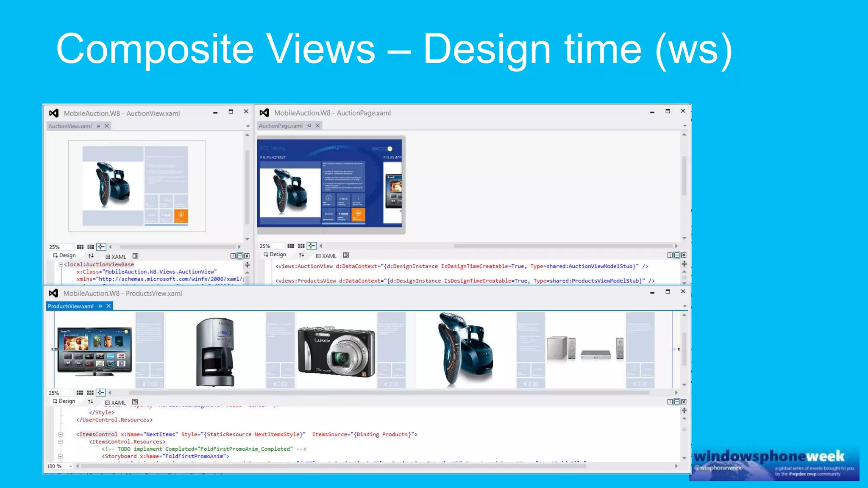Viewport: 868px width, 488px height.
Task: Toggle grid display in AuctionPage designer
Action: (291, 246)
